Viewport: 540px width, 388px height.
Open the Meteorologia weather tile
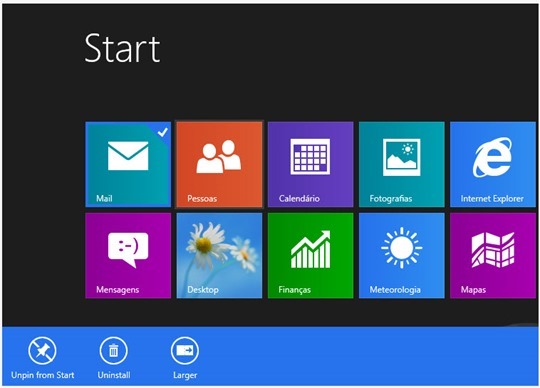(x=402, y=255)
